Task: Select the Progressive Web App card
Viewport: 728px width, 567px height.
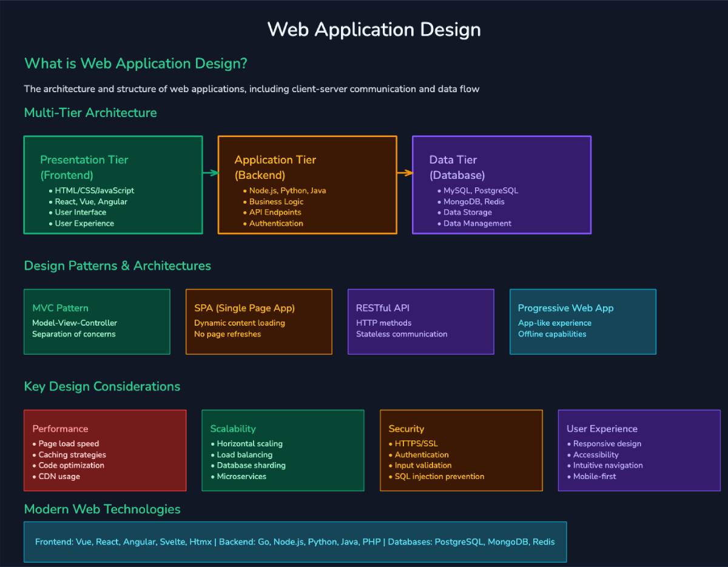Action: 583,321
